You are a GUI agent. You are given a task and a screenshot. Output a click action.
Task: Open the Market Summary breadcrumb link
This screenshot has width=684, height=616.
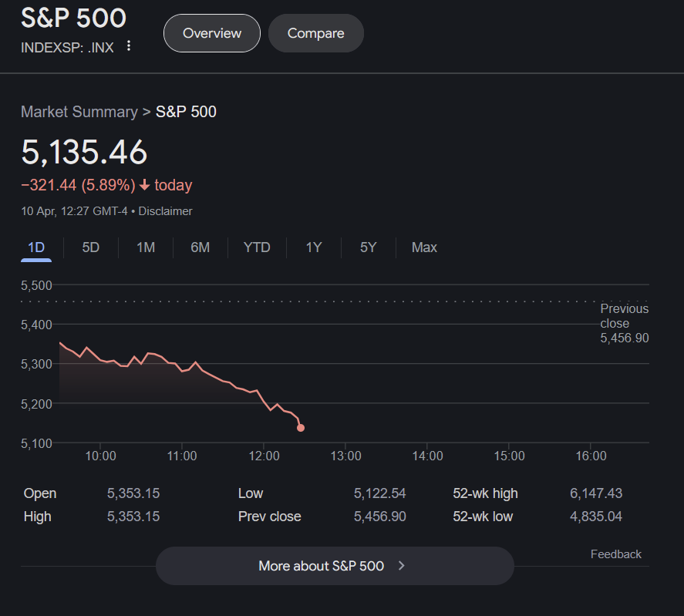tap(79, 112)
